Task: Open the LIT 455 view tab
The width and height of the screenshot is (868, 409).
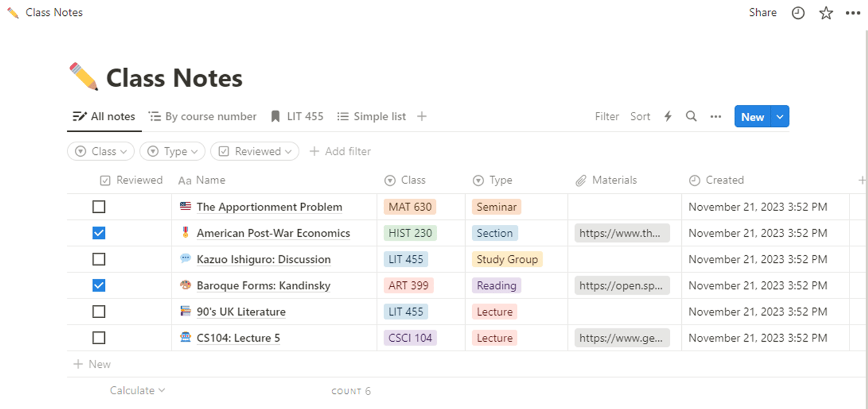Action: (297, 116)
